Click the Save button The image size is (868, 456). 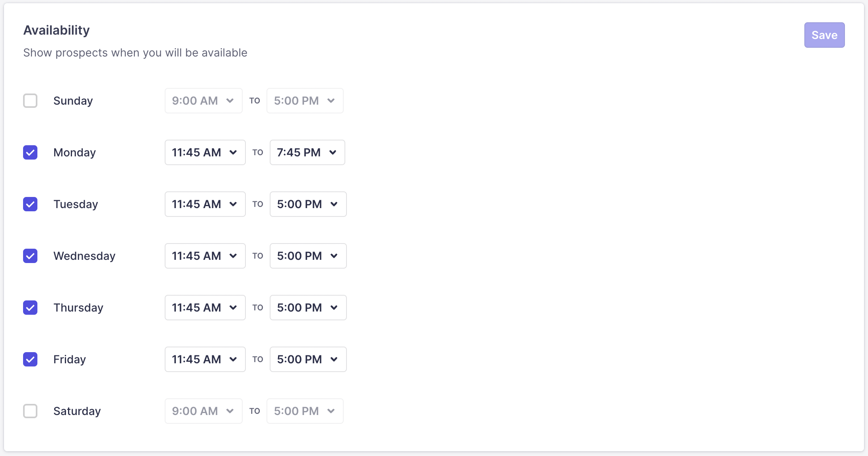pos(824,35)
